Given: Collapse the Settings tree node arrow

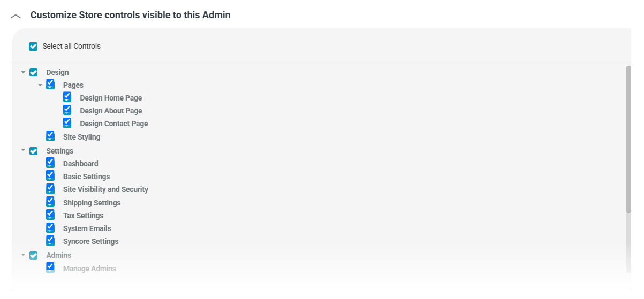Looking at the screenshot, I should 23,151.
